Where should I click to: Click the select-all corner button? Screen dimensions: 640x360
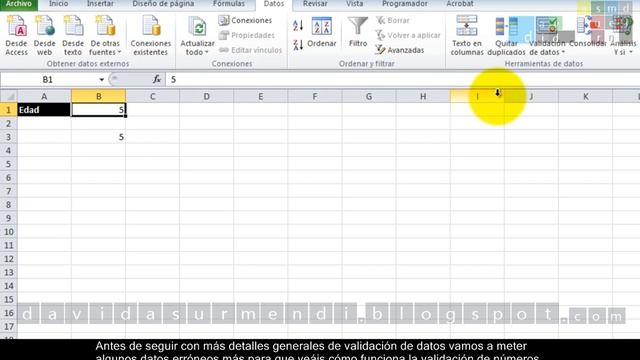click(9, 96)
